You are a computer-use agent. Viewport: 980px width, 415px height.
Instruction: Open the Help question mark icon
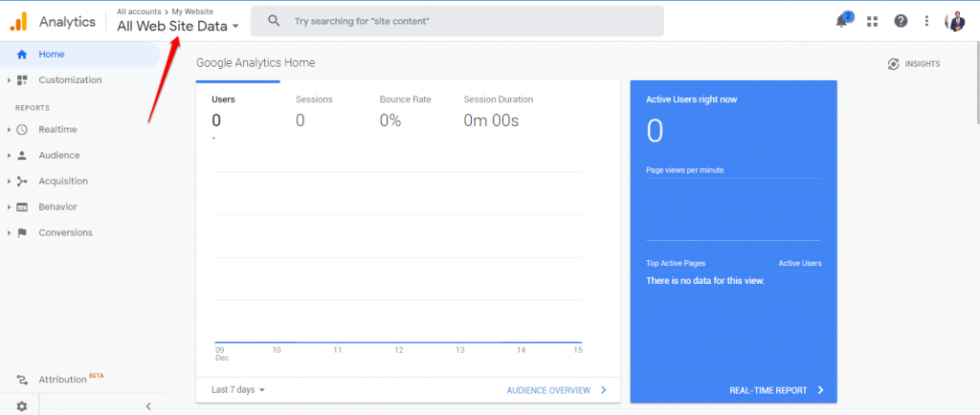901,21
